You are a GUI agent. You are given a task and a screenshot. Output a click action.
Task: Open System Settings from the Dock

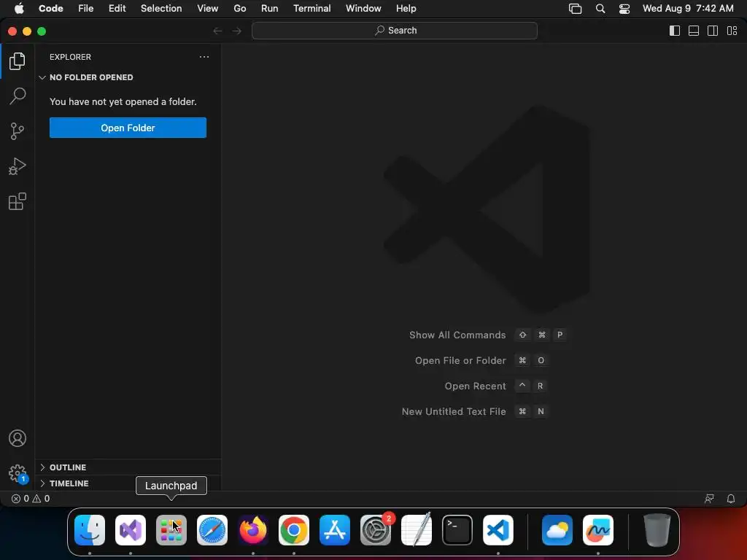tap(376, 530)
